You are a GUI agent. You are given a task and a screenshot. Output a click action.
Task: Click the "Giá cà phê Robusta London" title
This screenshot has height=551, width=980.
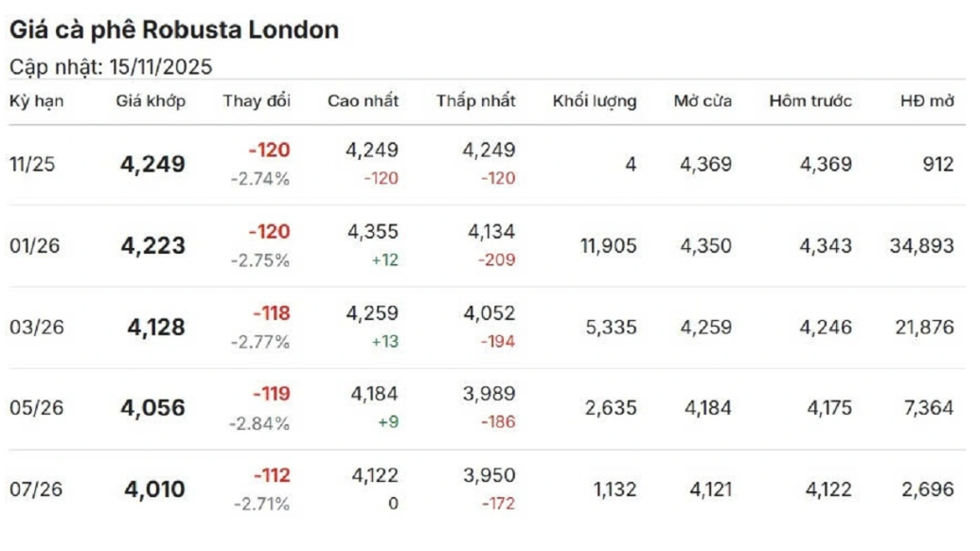(x=174, y=30)
